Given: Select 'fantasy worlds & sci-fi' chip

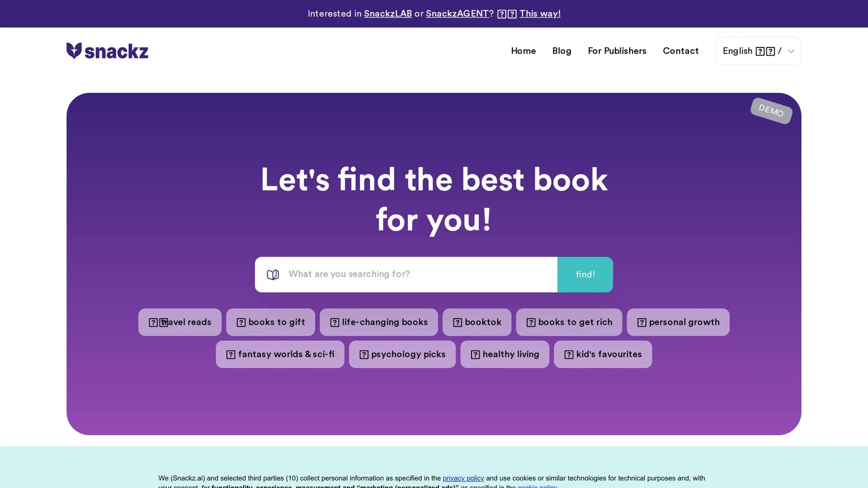Looking at the screenshot, I should pyautogui.click(x=280, y=354).
